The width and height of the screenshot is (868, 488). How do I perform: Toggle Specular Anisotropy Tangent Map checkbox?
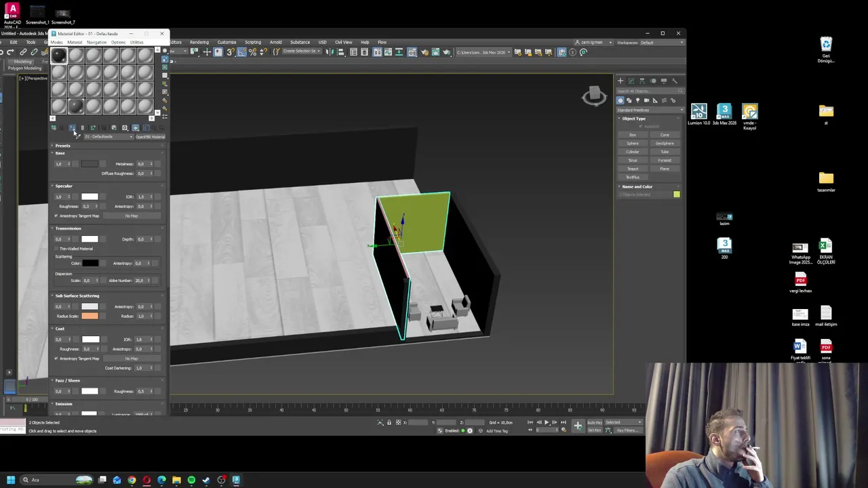coord(56,216)
